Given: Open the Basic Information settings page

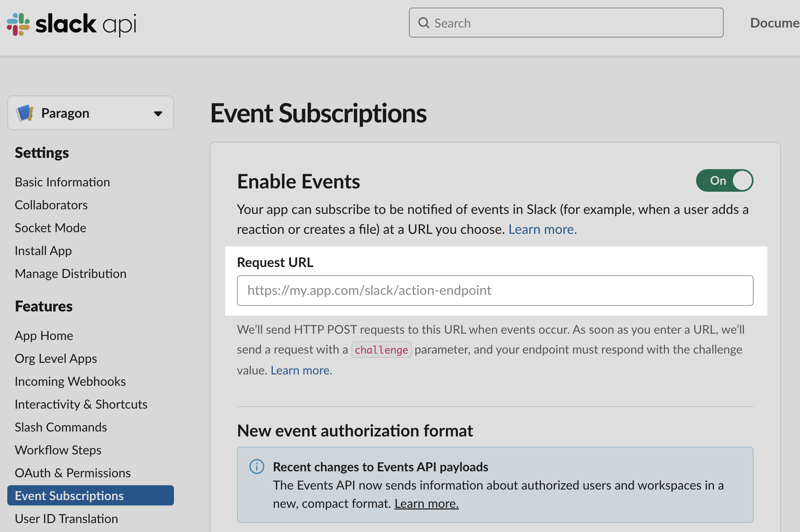Looking at the screenshot, I should click(62, 182).
